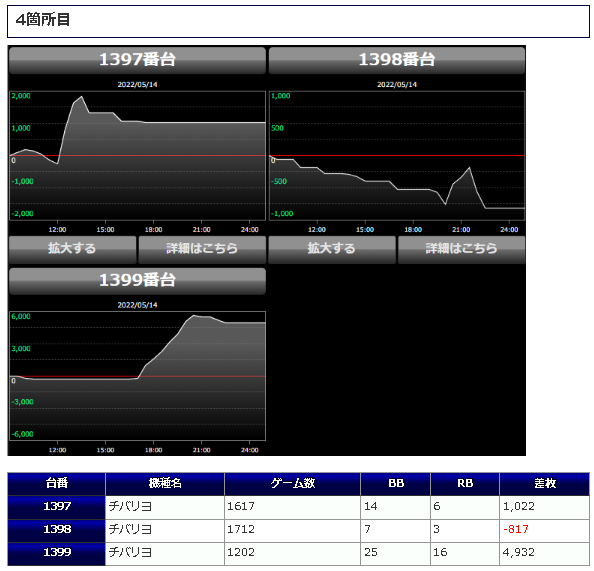Image resolution: width=594 pixels, height=571 pixels.
Task: Click the red -817 value cell
Action: coord(544,530)
